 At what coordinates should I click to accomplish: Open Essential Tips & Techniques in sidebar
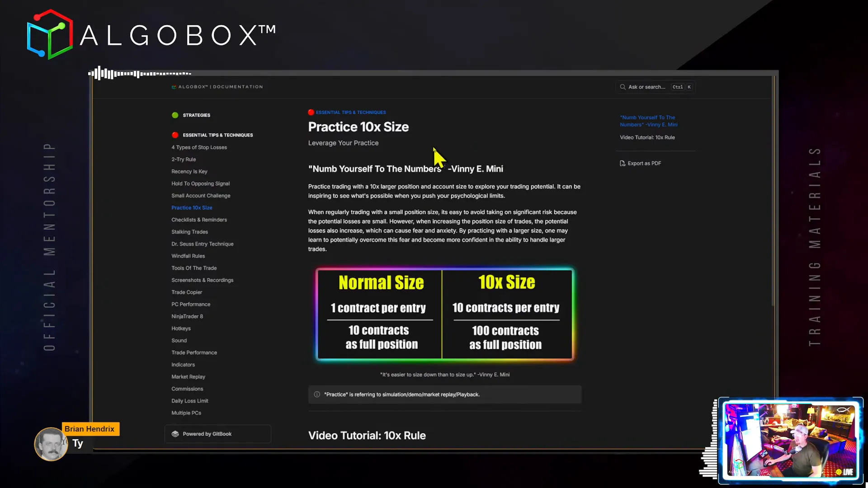click(x=218, y=135)
